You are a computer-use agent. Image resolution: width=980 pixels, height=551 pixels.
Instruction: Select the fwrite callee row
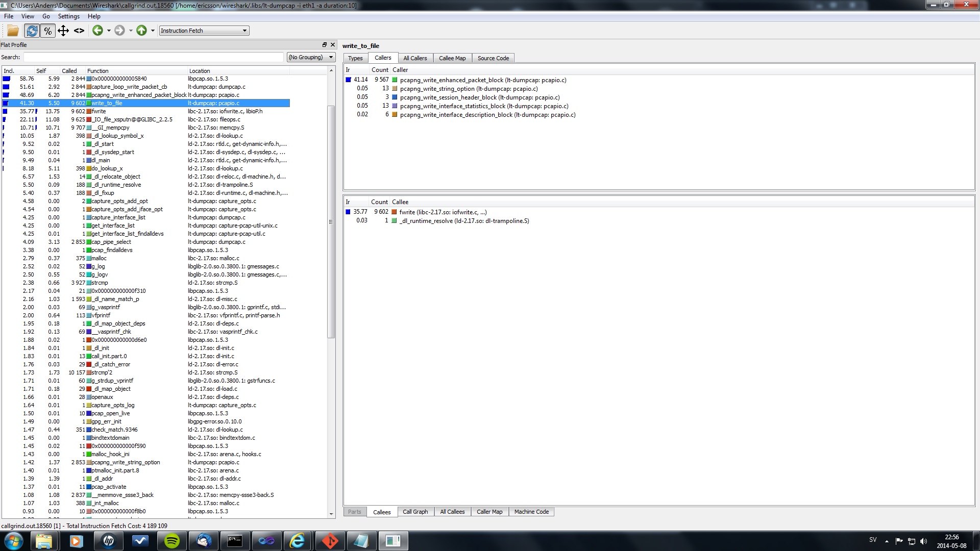pyautogui.click(x=442, y=212)
